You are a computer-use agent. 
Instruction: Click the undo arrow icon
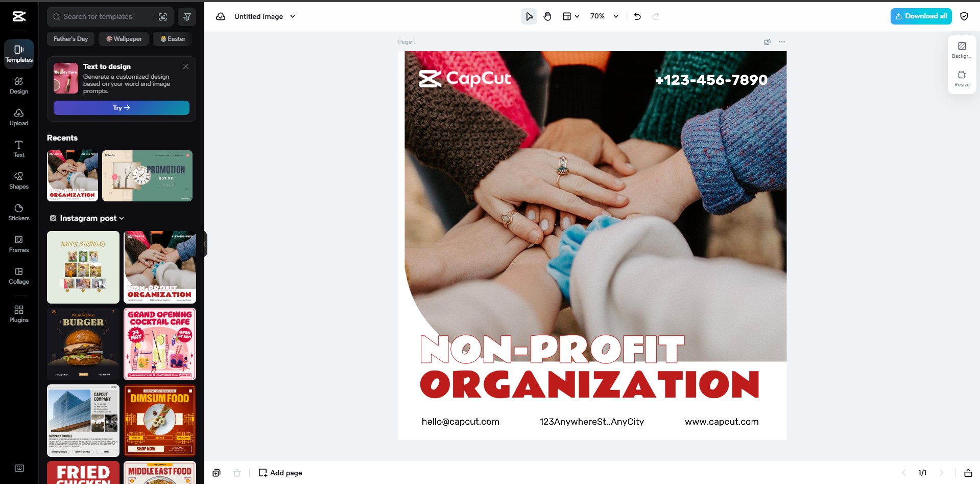click(637, 16)
